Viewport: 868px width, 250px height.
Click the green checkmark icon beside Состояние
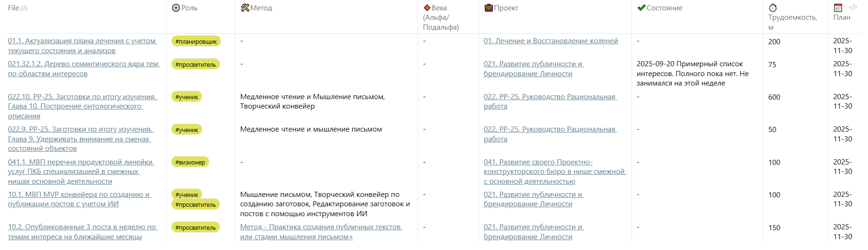tap(641, 8)
